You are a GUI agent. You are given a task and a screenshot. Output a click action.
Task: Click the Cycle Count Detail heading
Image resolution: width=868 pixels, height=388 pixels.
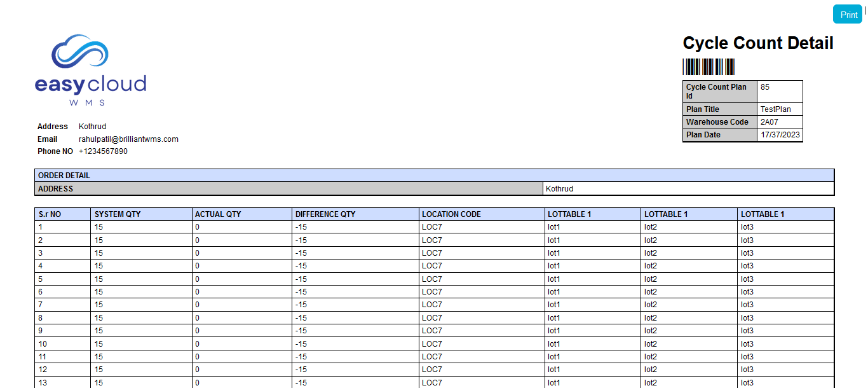pos(757,43)
